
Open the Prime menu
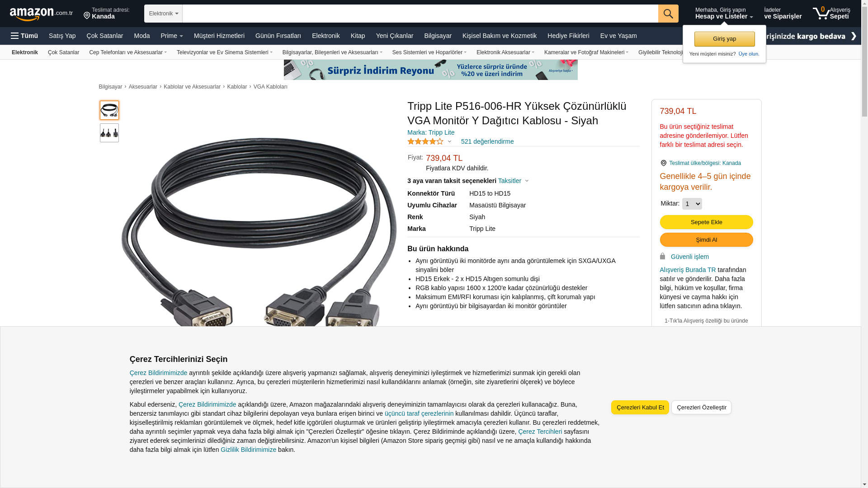pos(172,36)
